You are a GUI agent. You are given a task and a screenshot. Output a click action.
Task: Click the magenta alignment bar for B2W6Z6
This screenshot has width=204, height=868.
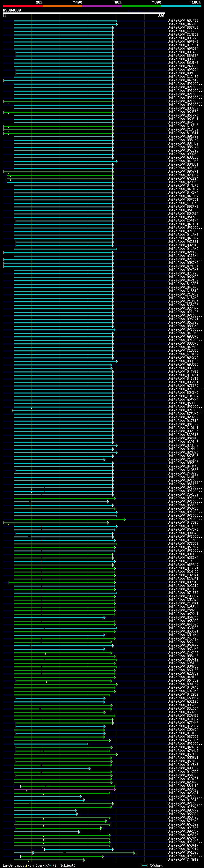click(x=64, y=789)
